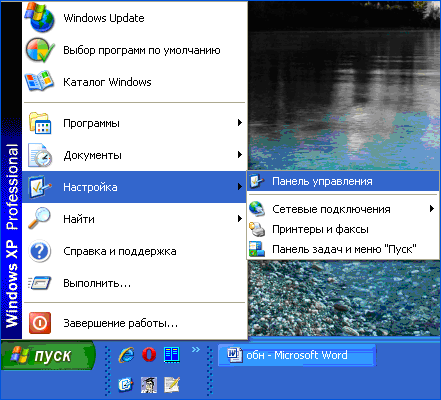The image size is (441, 400).
Task: Click the professor with graduation cap icon
Action: pos(149,385)
